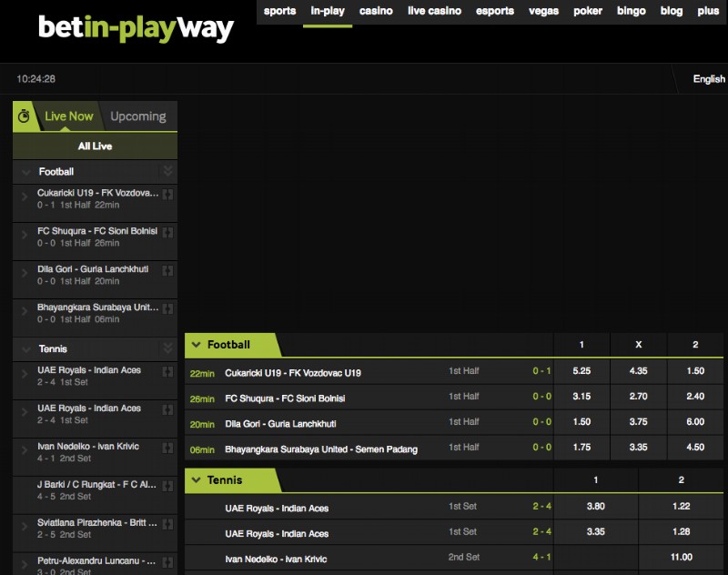Select home odds 3.15 for FC Shuqura
728x575 pixels.
click(x=581, y=397)
